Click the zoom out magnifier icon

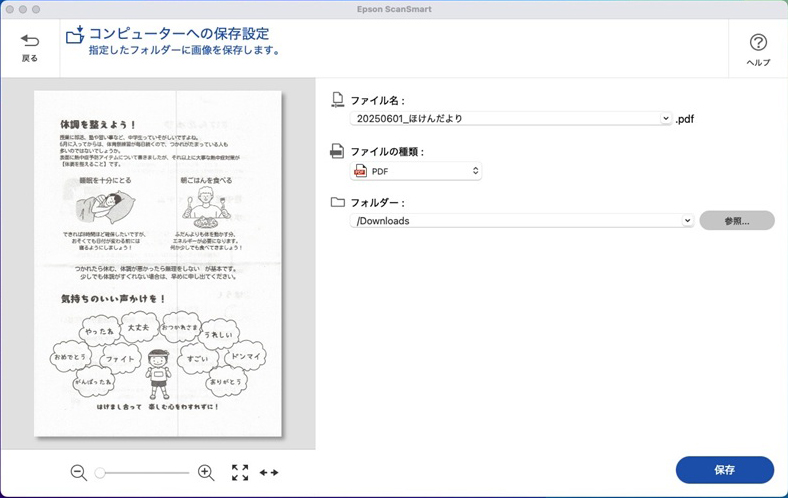point(78,472)
